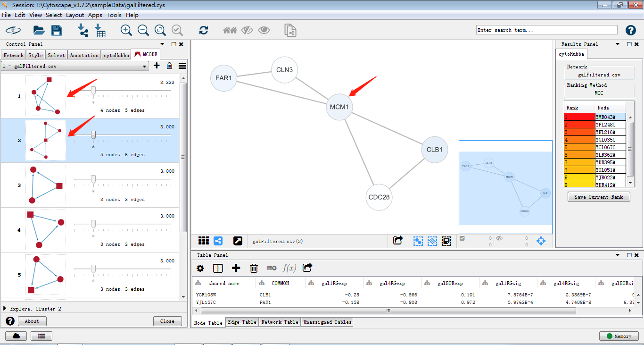Click the Show All Nodes eye icon
The image size is (644, 345).
(x=264, y=30)
